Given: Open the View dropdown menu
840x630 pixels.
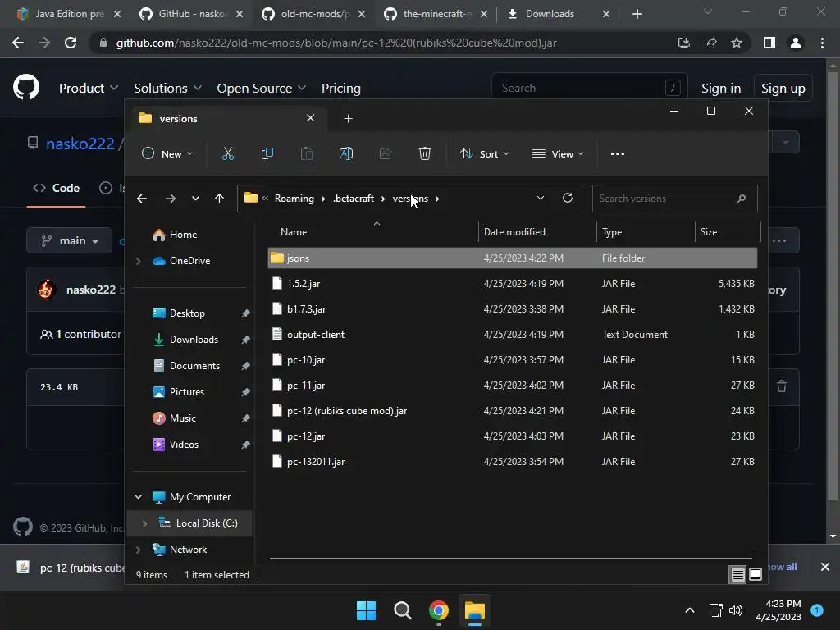Looking at the screenshot, I should [x=558, y=153].
